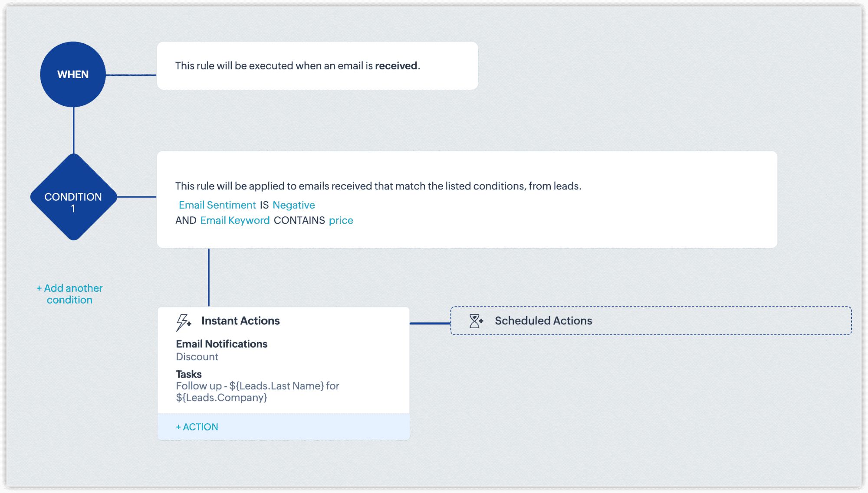
Task: Open the Email Keyword condition field
Action: point(235,221)
